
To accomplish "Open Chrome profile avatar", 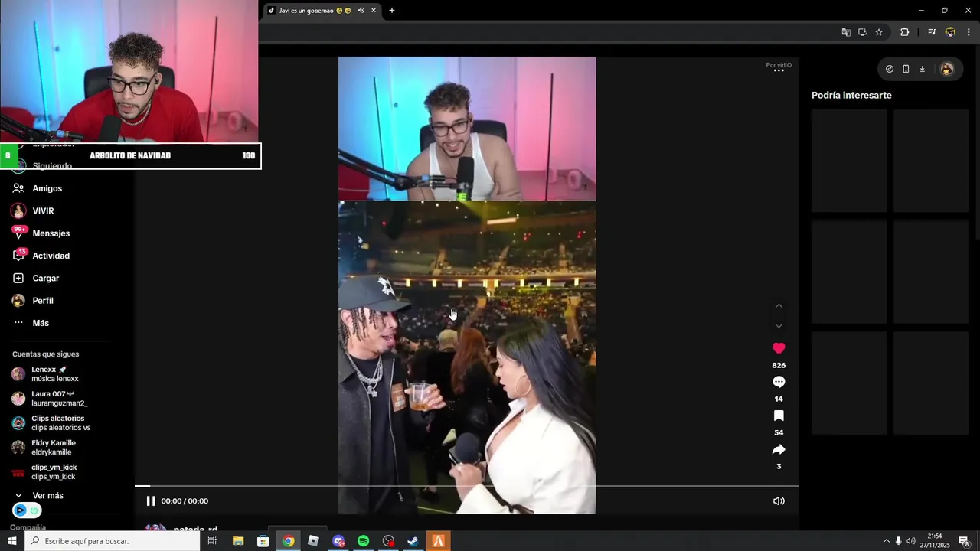I will click(950, 32).
